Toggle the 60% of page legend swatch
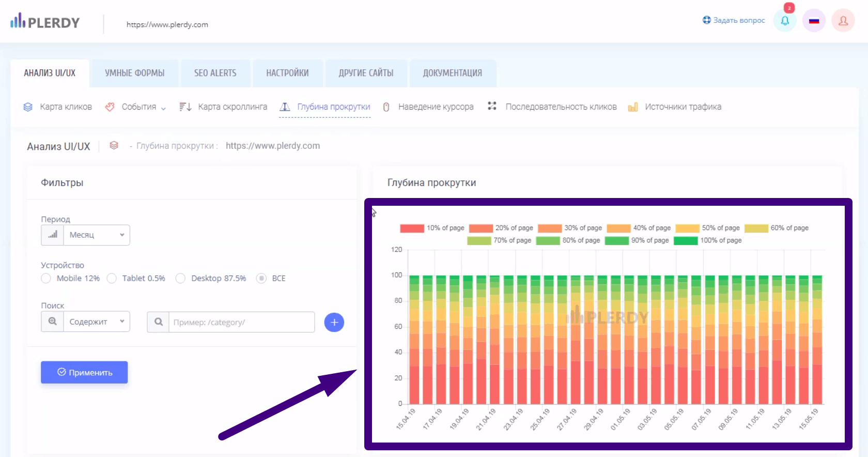This screenshot has width=868, height=457. pos(756,228)
